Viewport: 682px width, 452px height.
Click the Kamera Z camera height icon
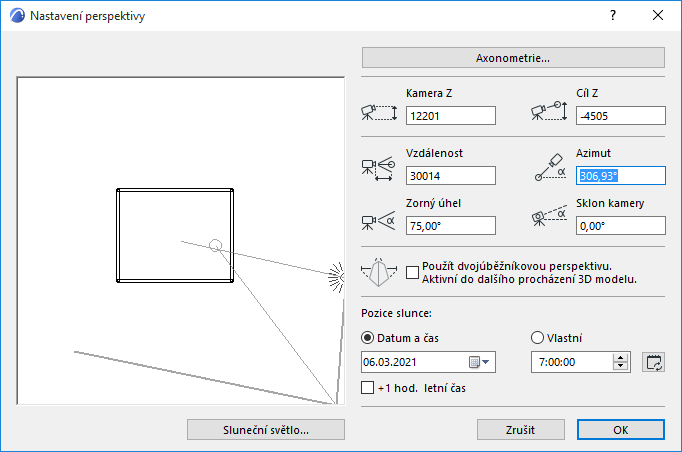[x=378, y=113]
